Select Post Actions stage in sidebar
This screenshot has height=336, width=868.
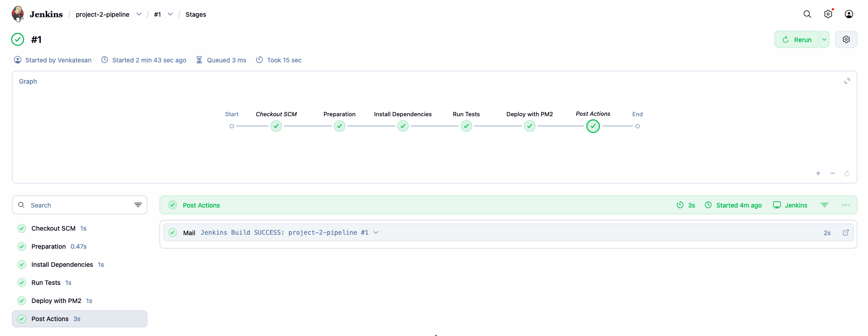point(80,319)
